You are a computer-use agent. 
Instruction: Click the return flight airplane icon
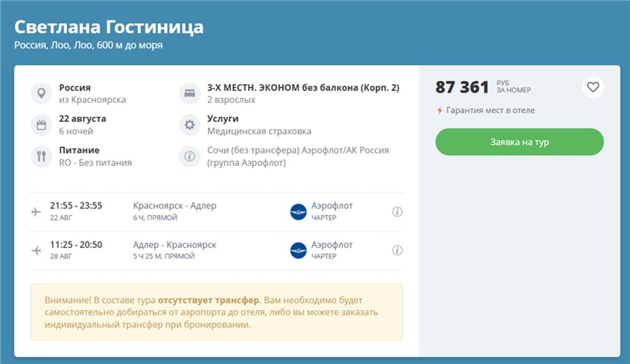36,250
